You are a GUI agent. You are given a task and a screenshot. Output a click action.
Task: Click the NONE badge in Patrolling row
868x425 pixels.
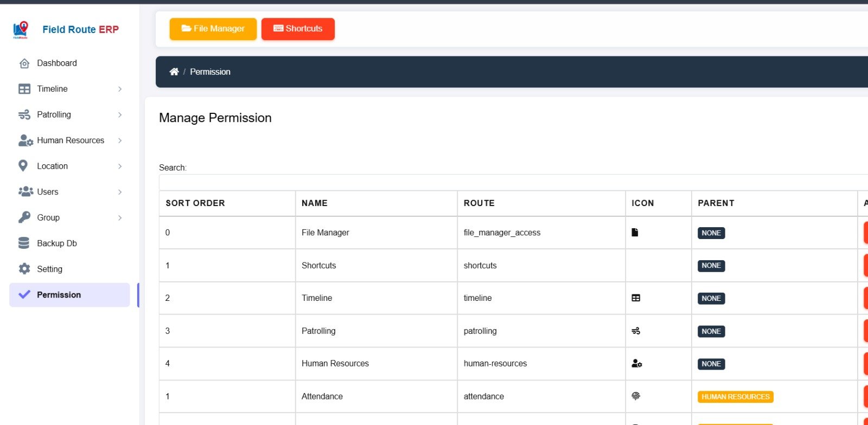[x=711, y=331]
